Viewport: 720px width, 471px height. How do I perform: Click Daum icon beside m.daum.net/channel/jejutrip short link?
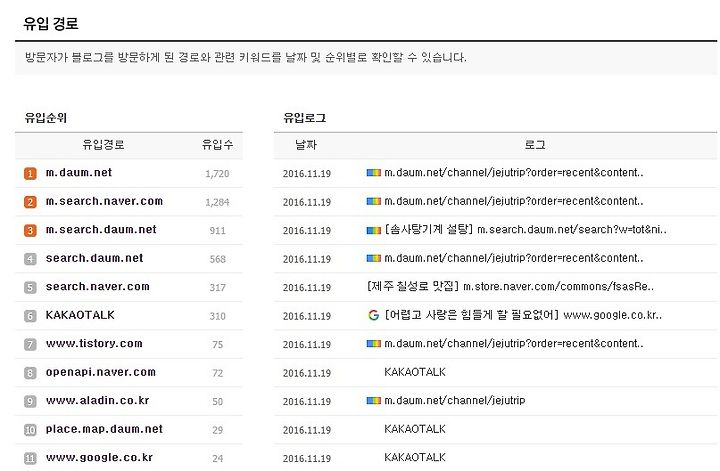tap(374, 400)
